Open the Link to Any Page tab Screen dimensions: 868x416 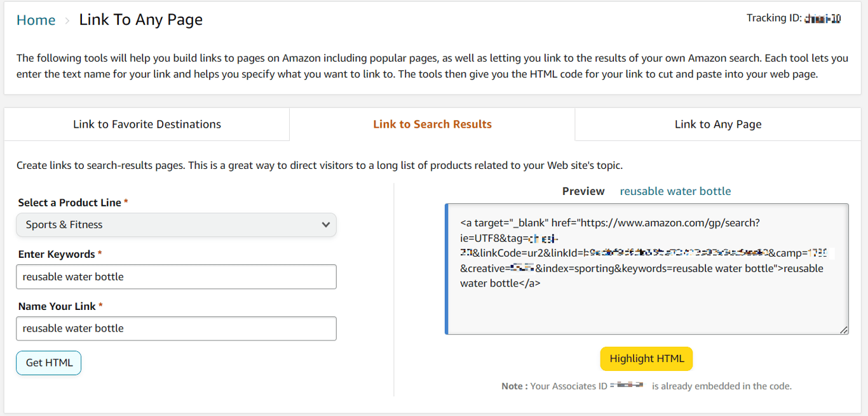click(x=717, y=124)
